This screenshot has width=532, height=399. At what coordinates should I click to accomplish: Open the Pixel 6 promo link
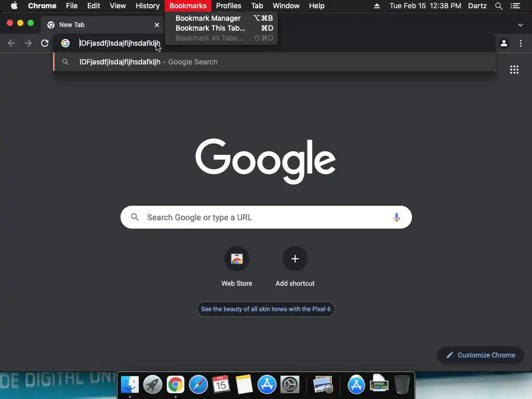[x=265, y=309]
